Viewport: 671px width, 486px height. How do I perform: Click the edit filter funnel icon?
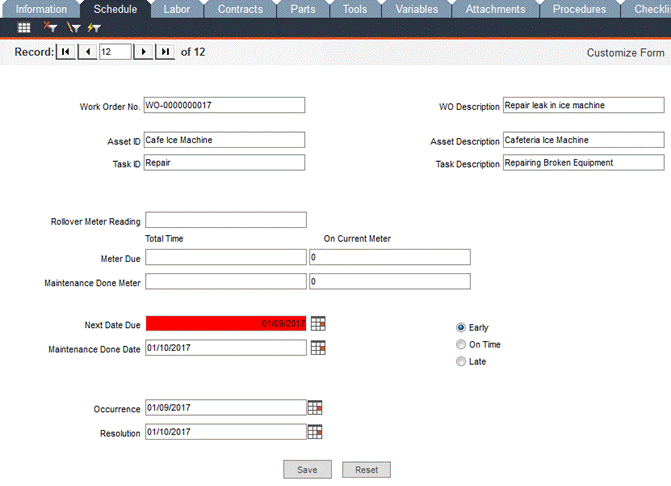point(73,28)
